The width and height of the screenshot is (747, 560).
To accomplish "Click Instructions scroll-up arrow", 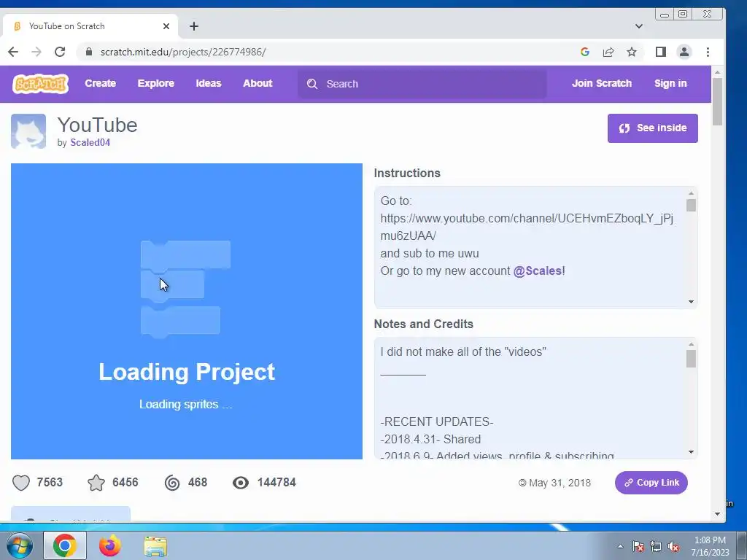I will [691, 193].
